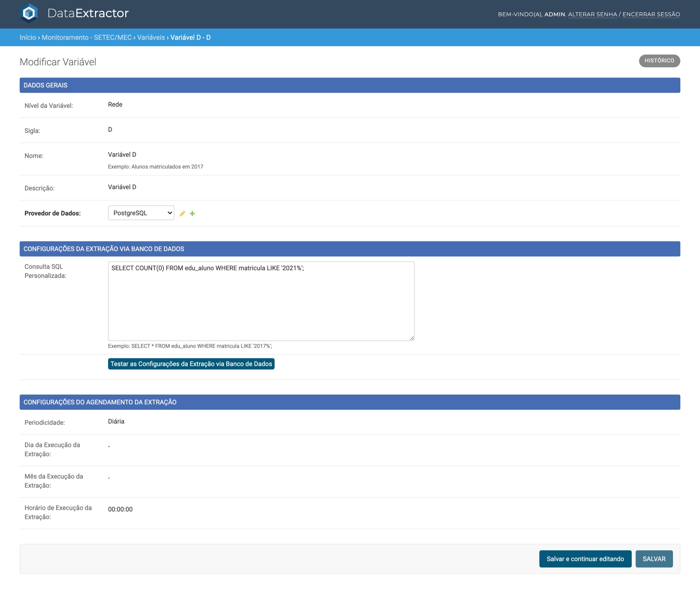Click the DataExtractor hexagon logo icon
The width and height of the screenshot is (700, 603).
tap(29, 13)
